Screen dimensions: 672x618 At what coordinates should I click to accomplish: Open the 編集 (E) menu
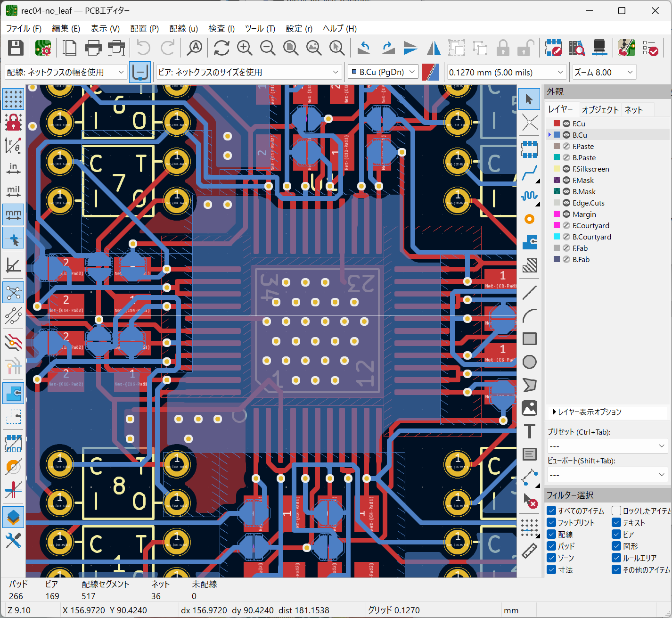coord(66,28)
